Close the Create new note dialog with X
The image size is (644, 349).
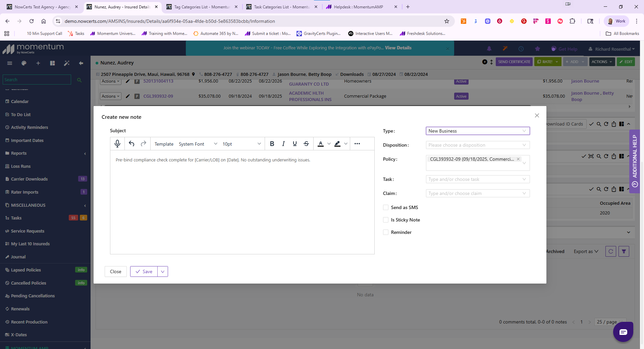pyautogui.click(x=537, y=115)
